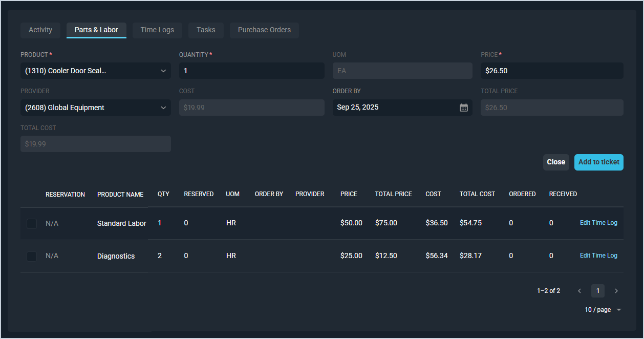Focus the Quantity input field
This screenshot has height=339, width=644.
pos(251,71)
